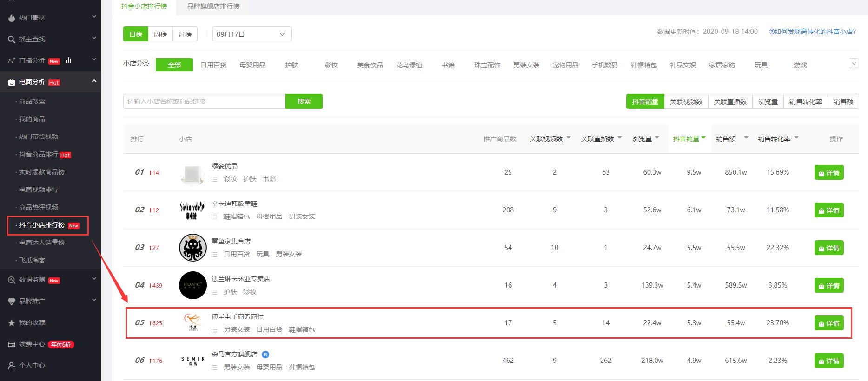Open 实时爆款商品榜 in the sidebar
The height and width of the screenshot is (381, 868).
click(x=42, y=172)
